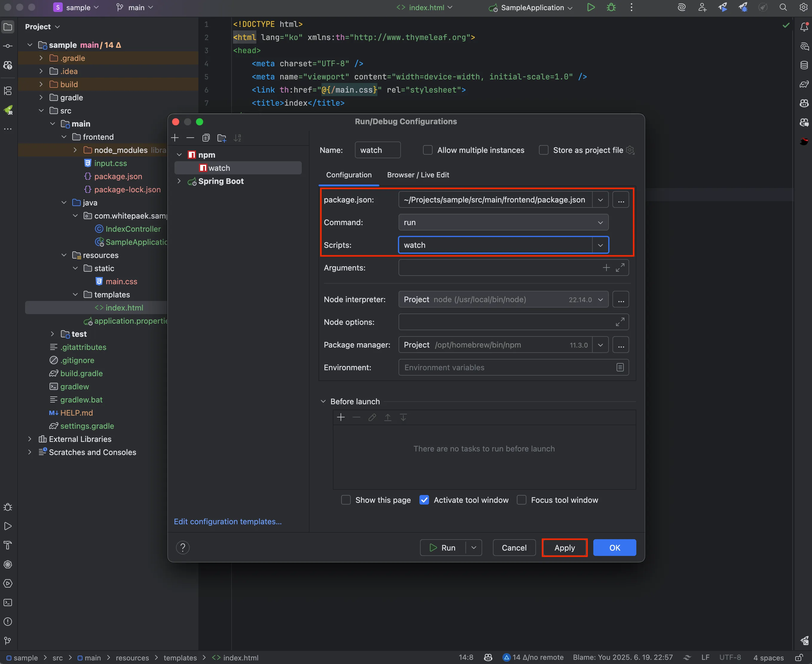
Task: Open the index.html file widget in the title bar
Action: pos(425,7)
